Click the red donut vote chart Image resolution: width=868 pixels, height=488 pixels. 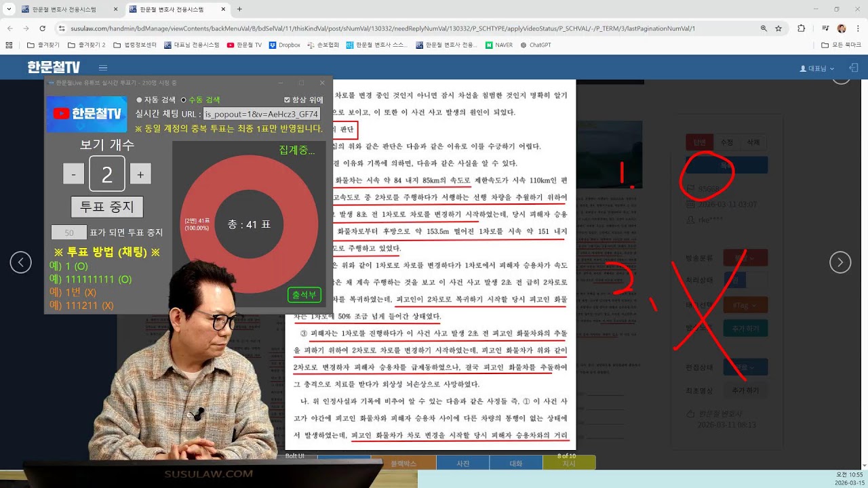(x=249, y=224)
